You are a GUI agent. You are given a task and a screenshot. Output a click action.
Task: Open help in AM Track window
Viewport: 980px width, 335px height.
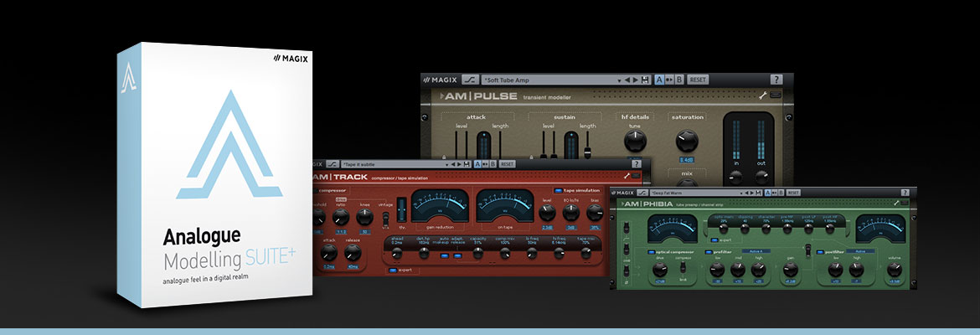click(637, 164)
